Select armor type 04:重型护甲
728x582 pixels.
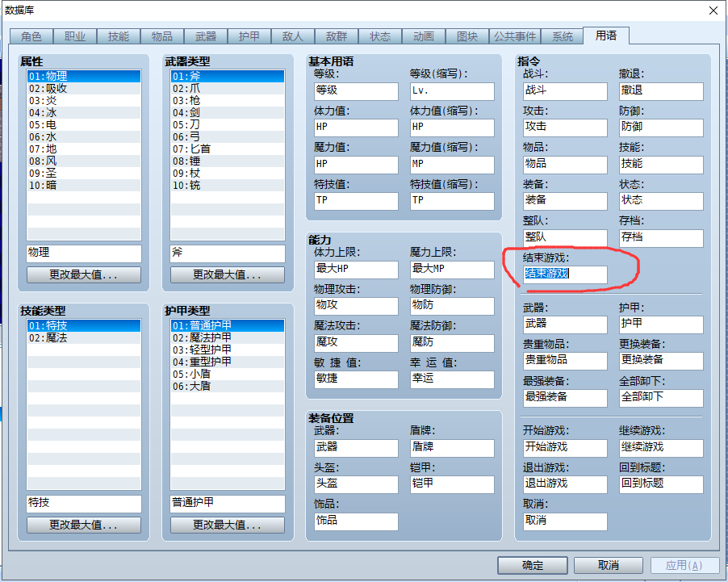point(228,362)
